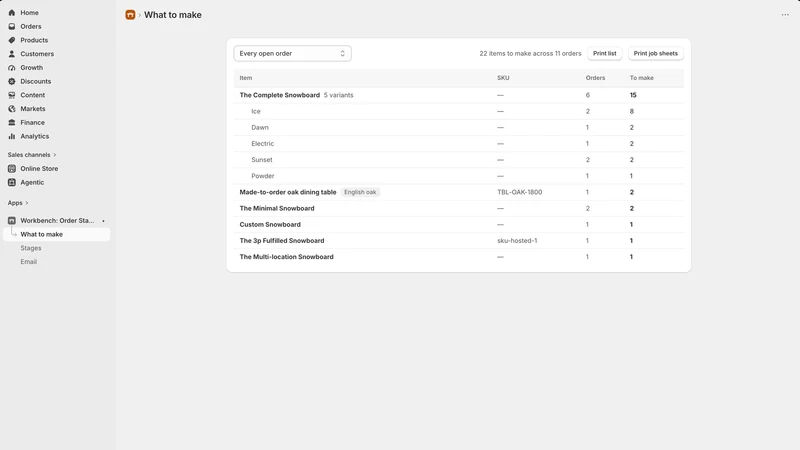
Task: Click the Finance bank icon
Action: [12, 123]
